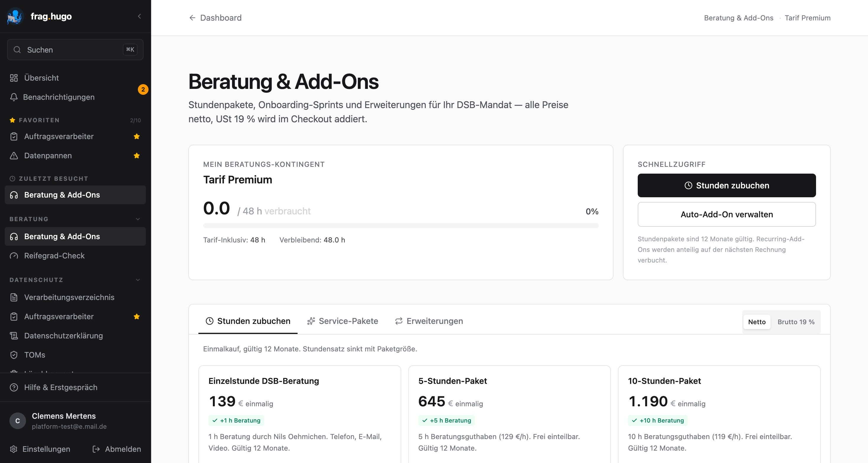The height and width of the screenshot is (463, 868).
Task: Switch to the Erweiterungen tab
Action: (x=429, y=321)
